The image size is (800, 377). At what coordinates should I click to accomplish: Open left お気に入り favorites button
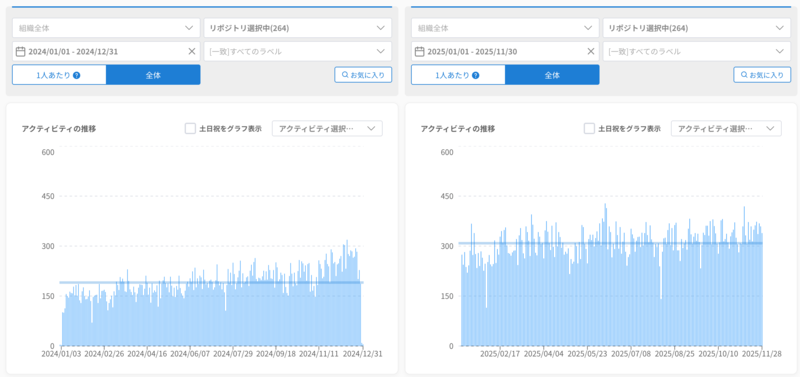pyautogui.click(x=363, y=75)
